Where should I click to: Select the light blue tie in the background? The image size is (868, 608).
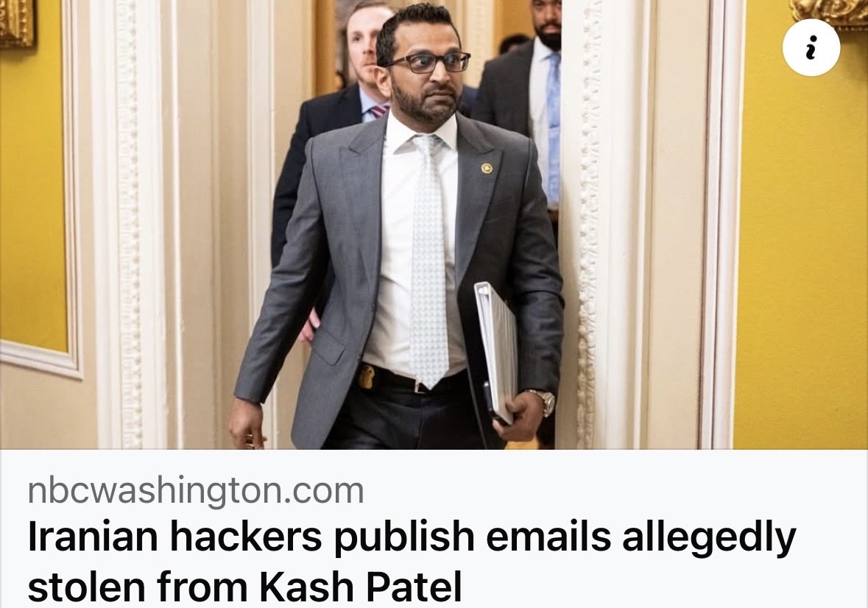pos(552,127)
